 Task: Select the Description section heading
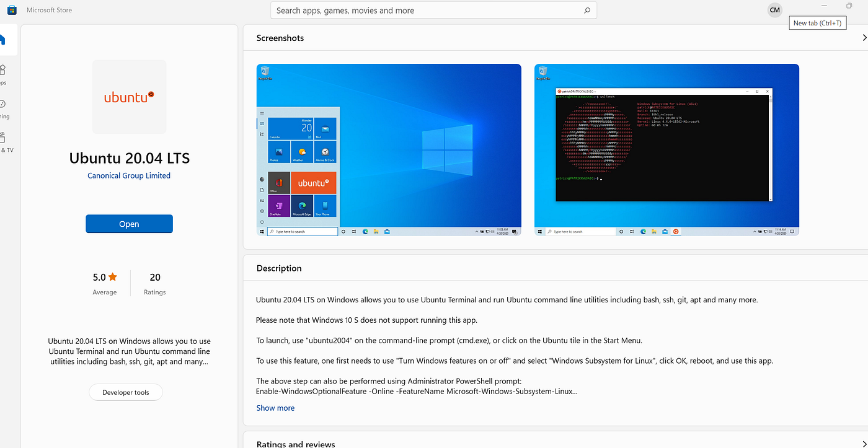coord(278,268)
